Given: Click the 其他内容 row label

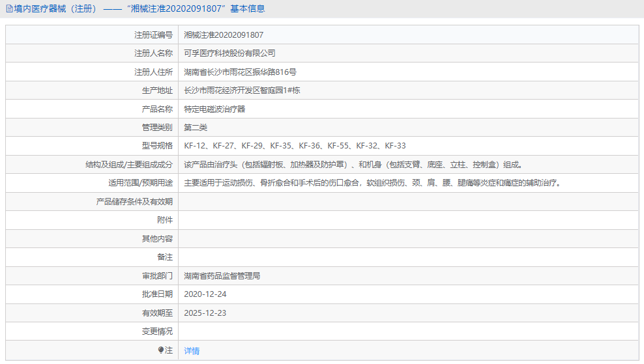Looking at the screenshot, I should click(157, 239).
